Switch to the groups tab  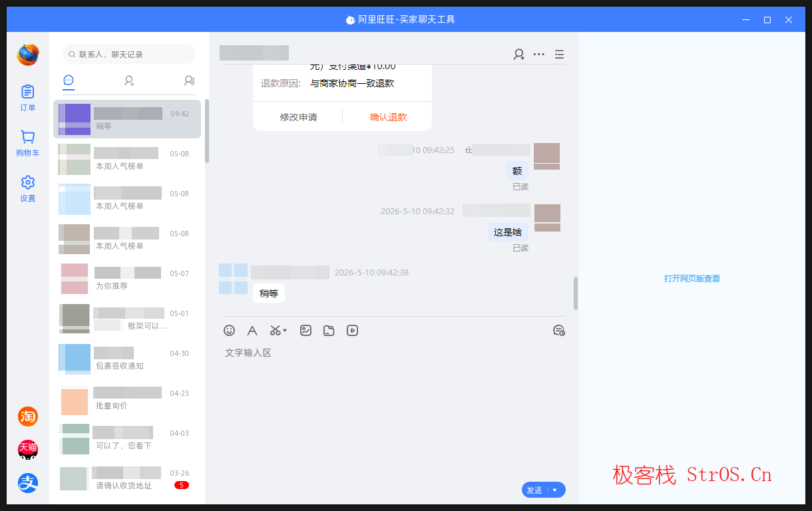point(189,81)
